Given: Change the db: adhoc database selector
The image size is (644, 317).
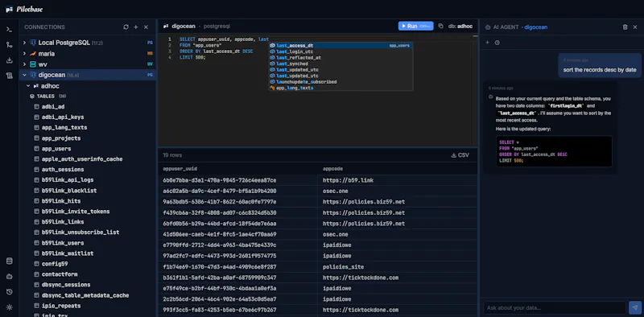Looking at the screenshot, I should click(x=460, y=27).
